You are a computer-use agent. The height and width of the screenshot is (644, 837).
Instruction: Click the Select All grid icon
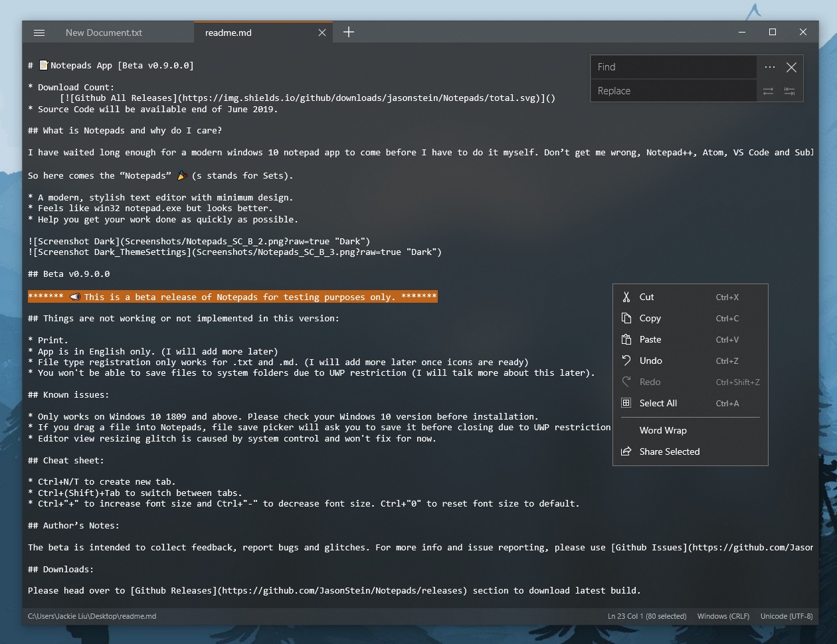click(x=626, y=403)
